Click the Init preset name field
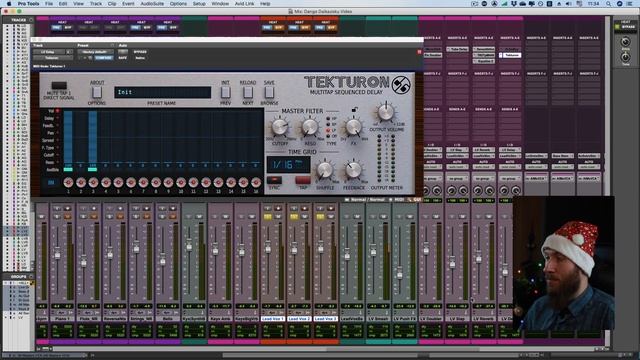Image resolution: width=640 pixels, height=360 pixels. click(162, 92)
